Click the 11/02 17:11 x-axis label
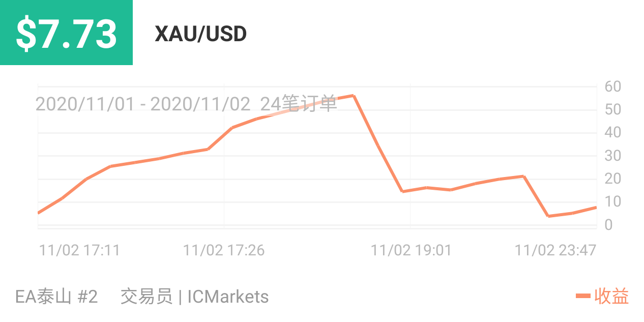The height and width of the screenshot is (322, 644). pos(79,250)
